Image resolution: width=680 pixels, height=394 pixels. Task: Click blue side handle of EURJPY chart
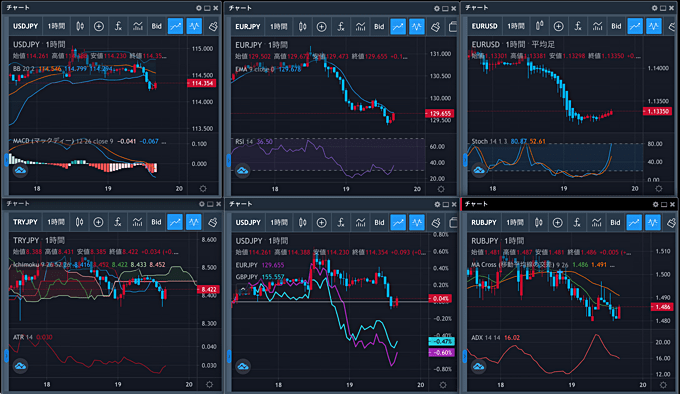[229, 160]
